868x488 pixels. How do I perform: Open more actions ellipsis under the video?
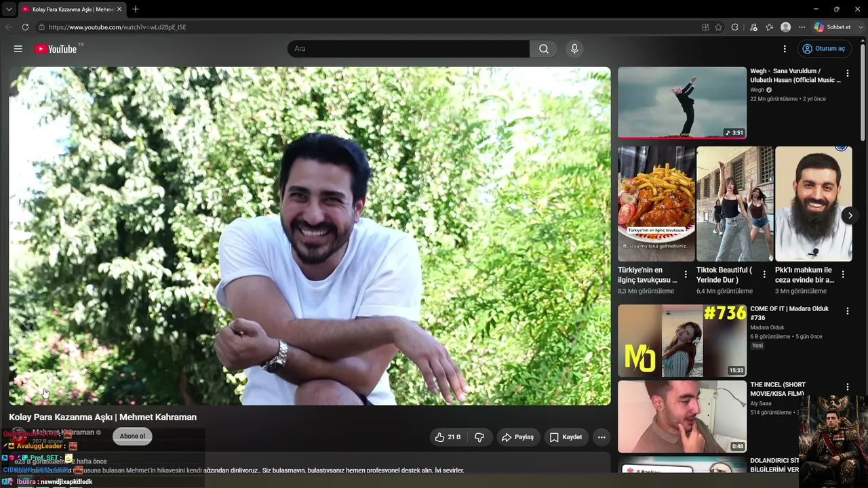click(x=601, y=437)
